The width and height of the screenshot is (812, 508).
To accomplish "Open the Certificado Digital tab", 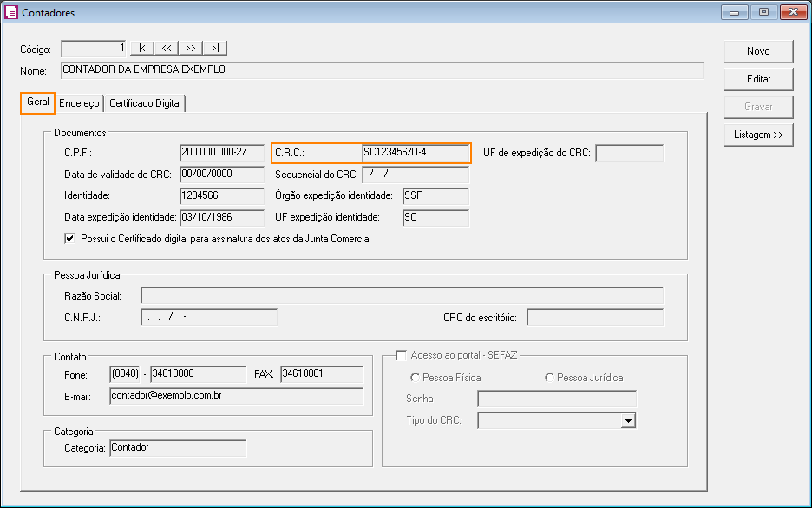I will click(x=145, y=103).
